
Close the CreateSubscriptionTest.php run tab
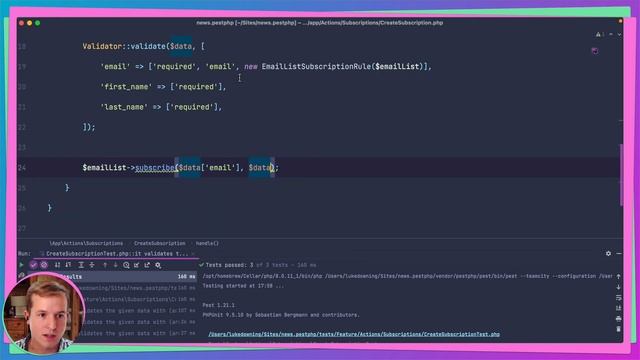pyautogui.click(x=193, y=254)
